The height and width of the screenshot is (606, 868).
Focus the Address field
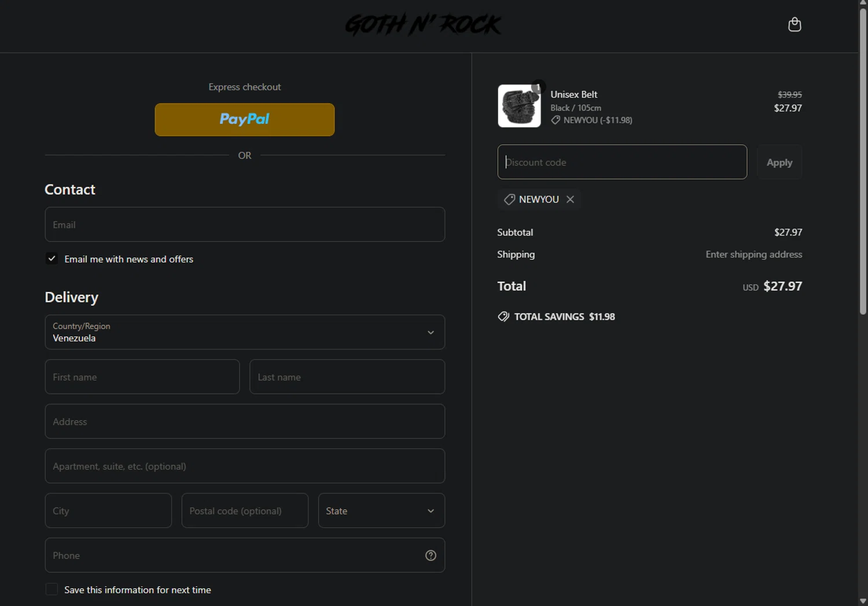pos(245,421)
